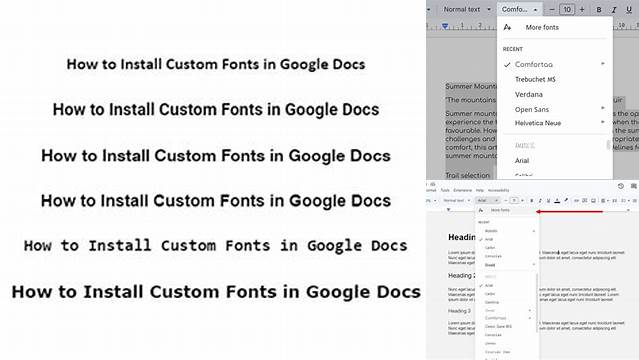Click the font size field showing 10

tap(567, 9)
